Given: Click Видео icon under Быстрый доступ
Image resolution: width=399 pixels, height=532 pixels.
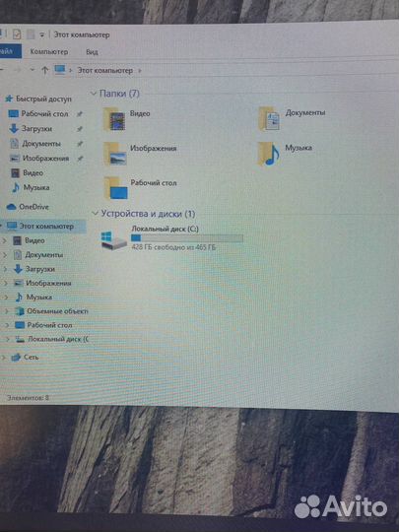Looking at the screenshot, I should pyautogui.click(x=15, y=173).
